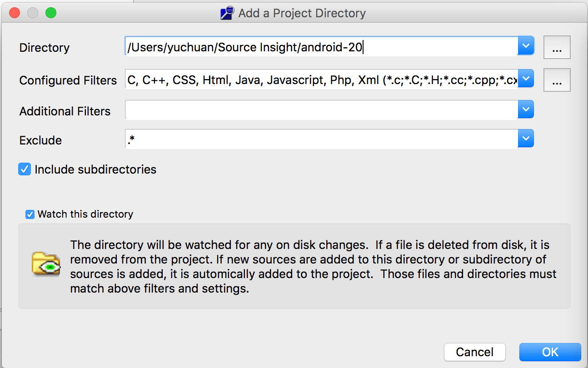Open the Exclude dropdown list
588x368 pixels.
(526, 139)
